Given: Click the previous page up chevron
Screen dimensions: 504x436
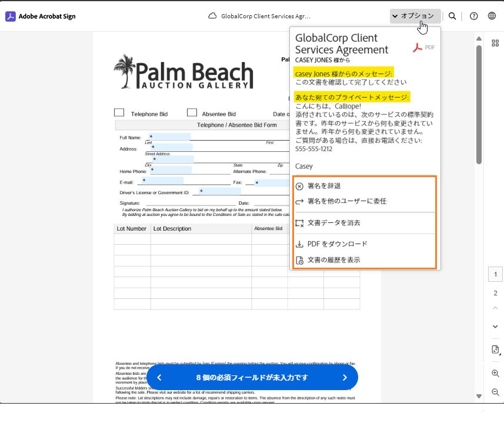Looking at the screenshot, I should point(495,308).
